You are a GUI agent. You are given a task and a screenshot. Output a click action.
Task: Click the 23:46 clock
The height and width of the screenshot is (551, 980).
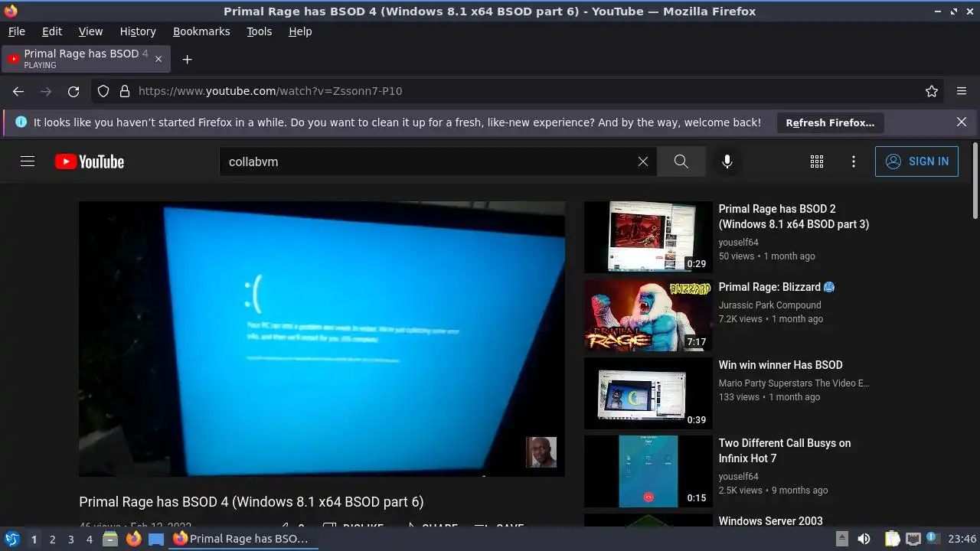coord(962,539)
